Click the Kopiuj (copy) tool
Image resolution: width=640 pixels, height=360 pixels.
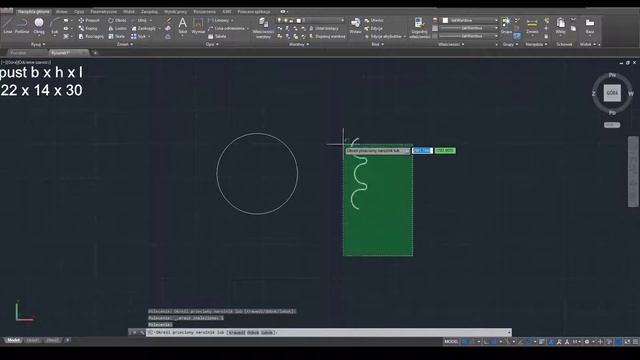click(88, 28)
